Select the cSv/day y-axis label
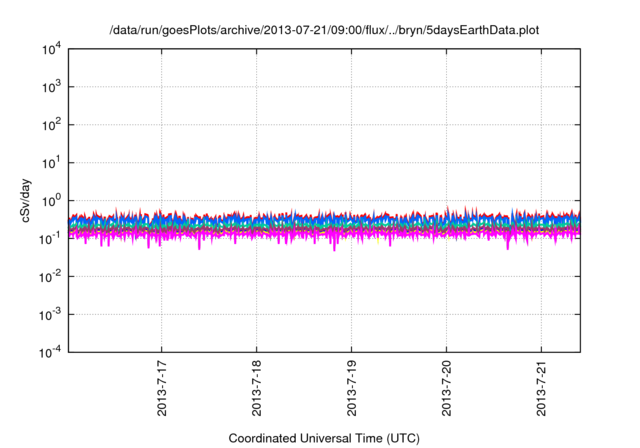640x448 pixels. coord(25,201)
